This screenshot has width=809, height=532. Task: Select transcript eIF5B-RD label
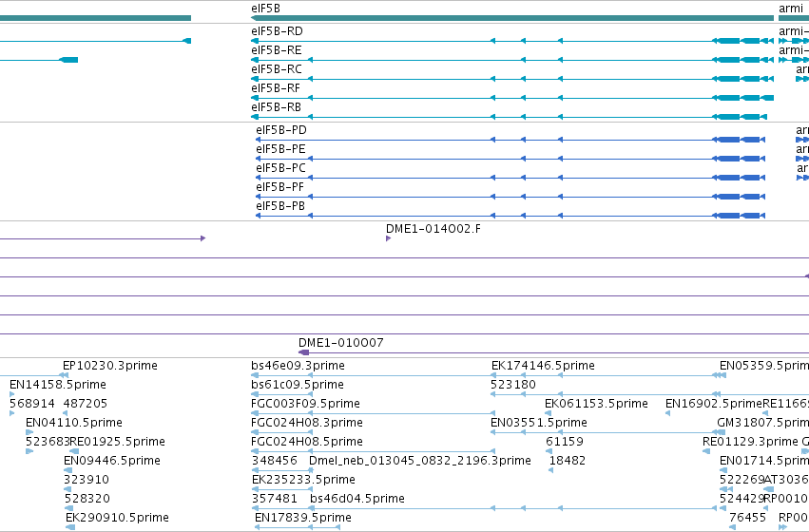277,31
